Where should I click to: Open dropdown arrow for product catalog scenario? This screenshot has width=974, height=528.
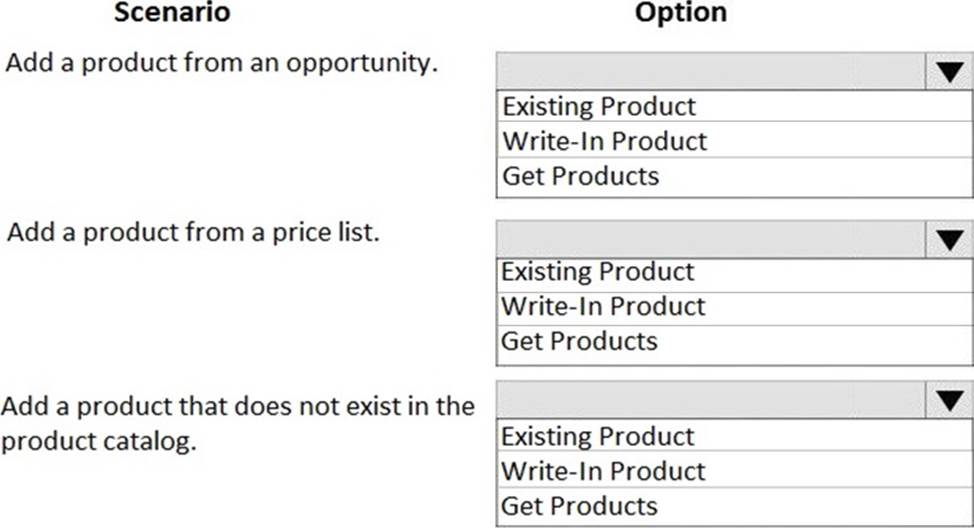pos(949,402)
